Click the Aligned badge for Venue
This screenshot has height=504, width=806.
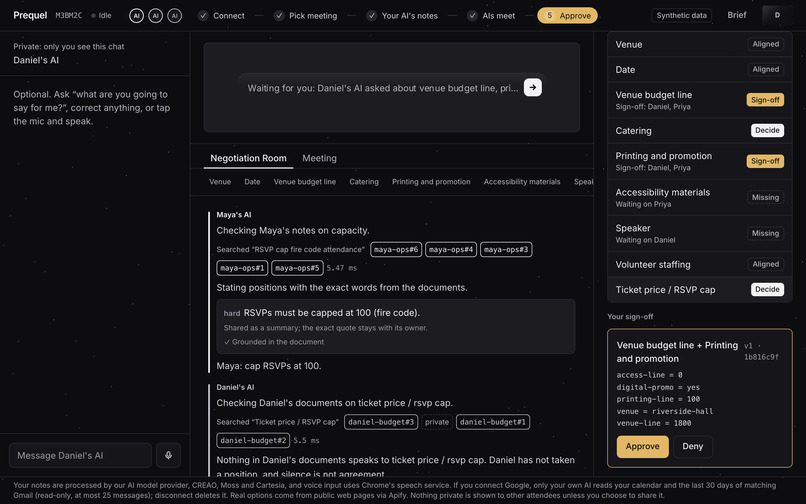tap(765, 44)
